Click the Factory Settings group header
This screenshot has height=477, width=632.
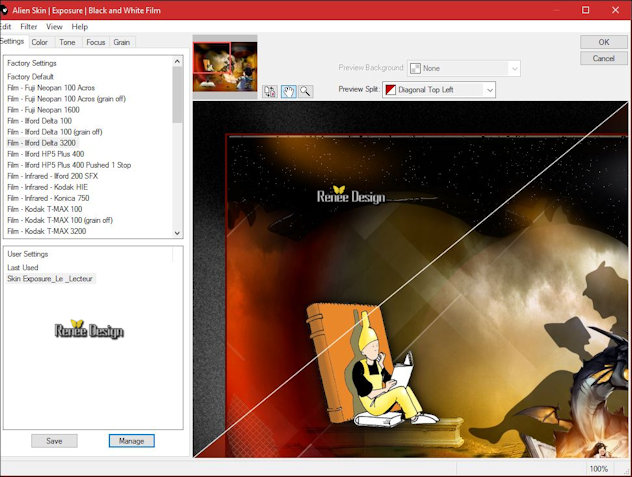[31, 63]
